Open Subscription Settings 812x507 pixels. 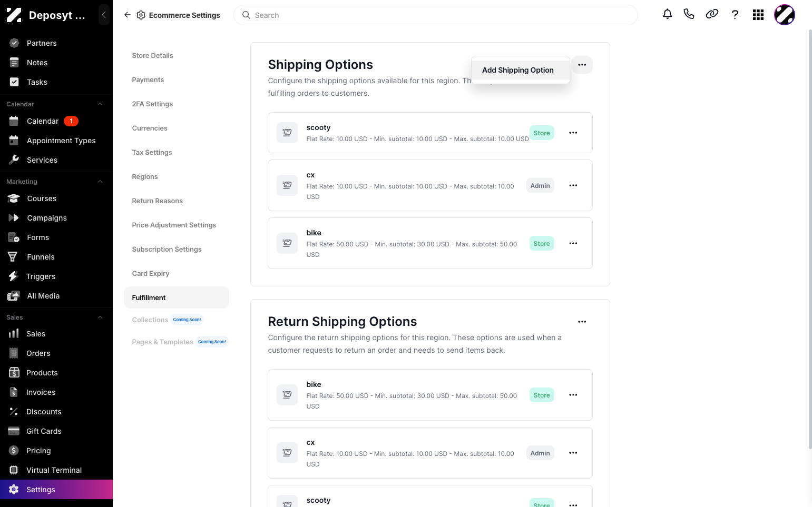coord(167,249)
